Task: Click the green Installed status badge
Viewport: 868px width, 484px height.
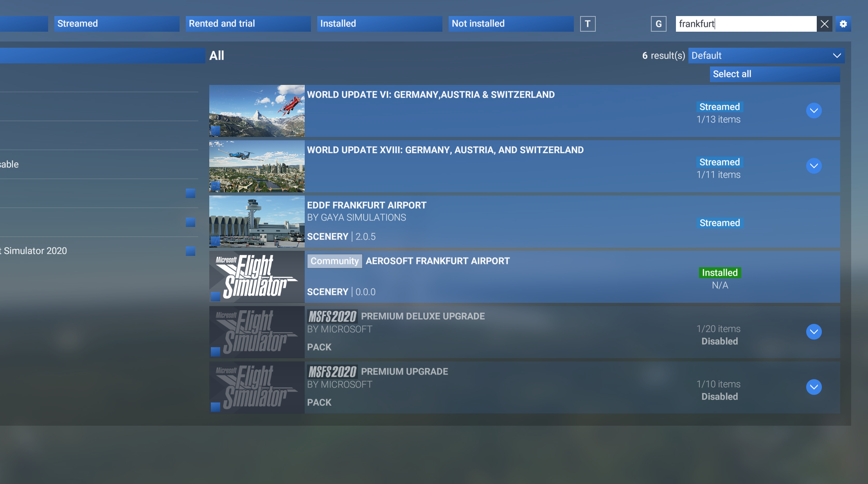Action: [720, 273]
